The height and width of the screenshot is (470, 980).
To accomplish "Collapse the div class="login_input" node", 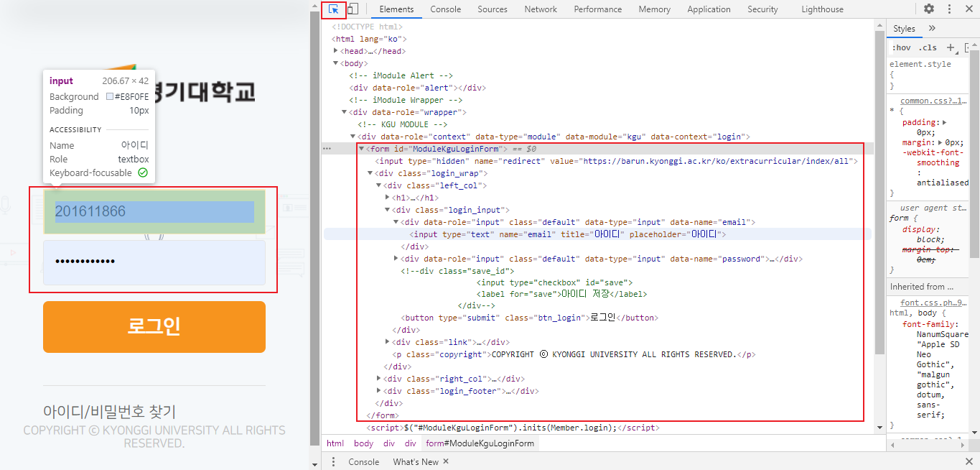I will coord(388,210).
